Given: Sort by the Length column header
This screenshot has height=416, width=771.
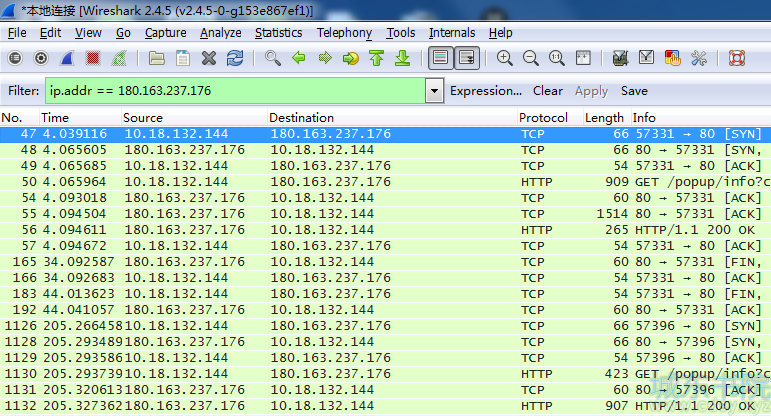Looking at the screenshot, I should 606,118.
